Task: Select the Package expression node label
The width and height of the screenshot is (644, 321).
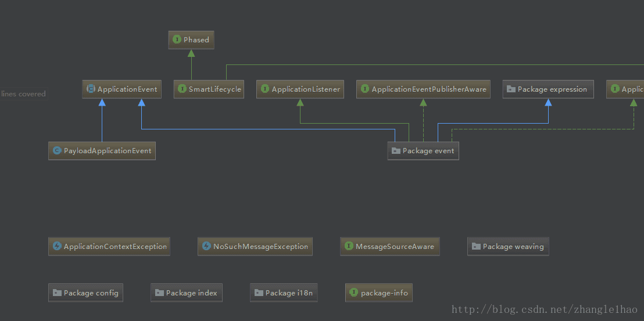Action: [552, 89]
